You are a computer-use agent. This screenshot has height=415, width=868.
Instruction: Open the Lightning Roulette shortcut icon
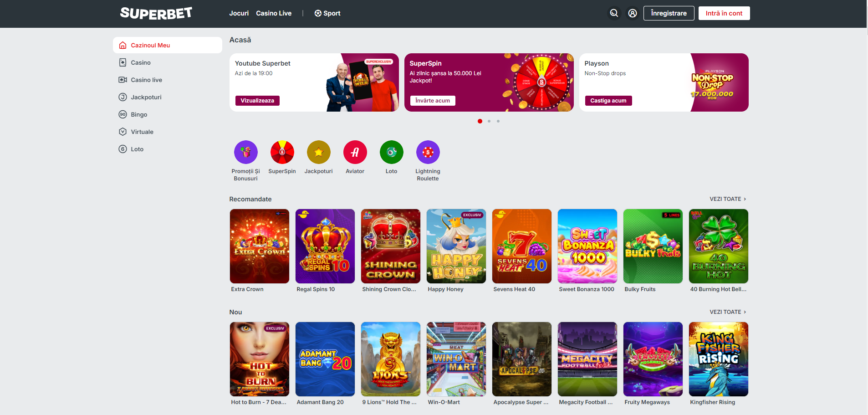pos(428,152)
